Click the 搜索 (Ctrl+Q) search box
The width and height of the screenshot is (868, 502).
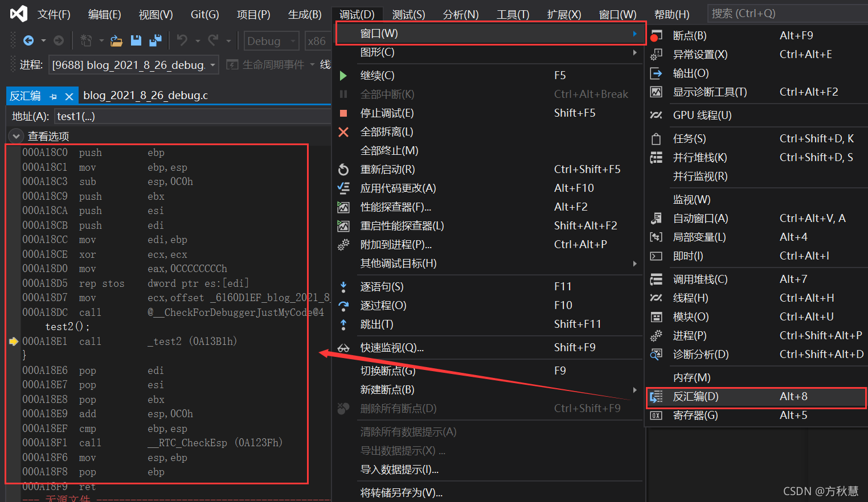(x=787, y=13)
